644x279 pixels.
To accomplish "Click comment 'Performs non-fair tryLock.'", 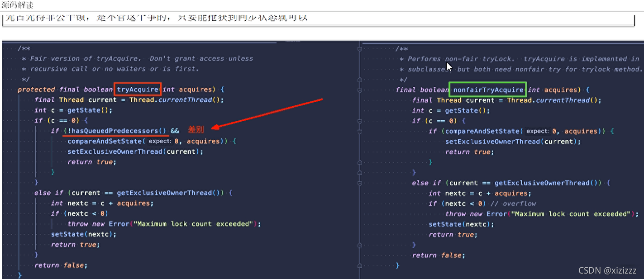I will [462, 59].
